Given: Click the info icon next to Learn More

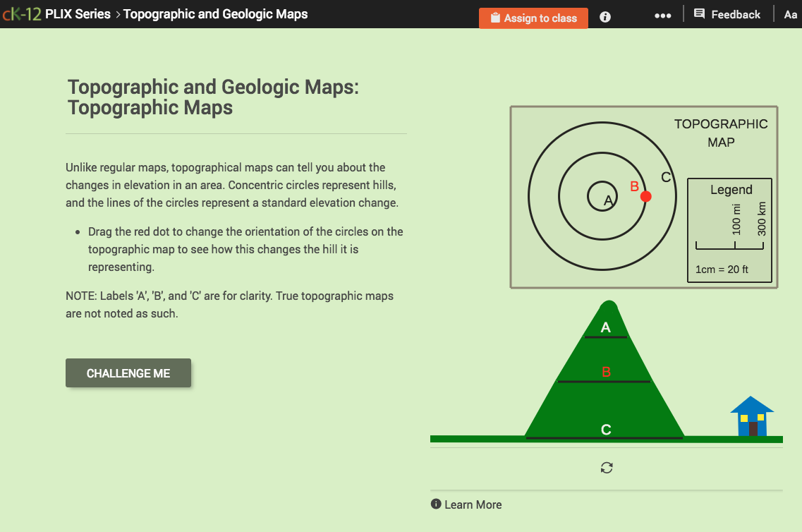Looking at the screenshot, I should (x=436, y=504).
